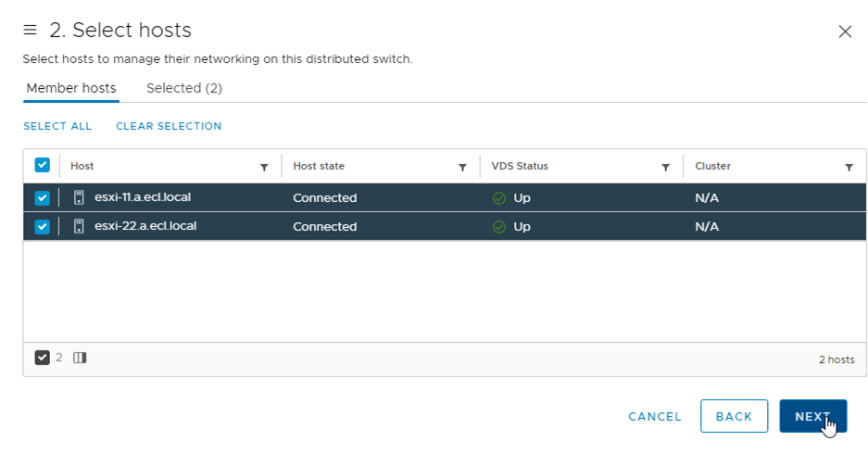The image size is (868, 454).
Task: Click the Up status icon for esxi-22
Action: [499, 227]
